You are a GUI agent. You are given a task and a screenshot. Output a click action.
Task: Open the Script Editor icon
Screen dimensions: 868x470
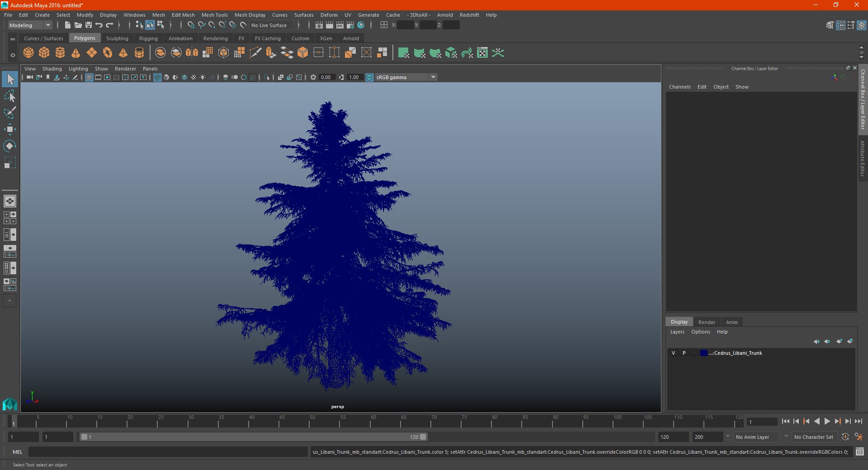(860, 451)
